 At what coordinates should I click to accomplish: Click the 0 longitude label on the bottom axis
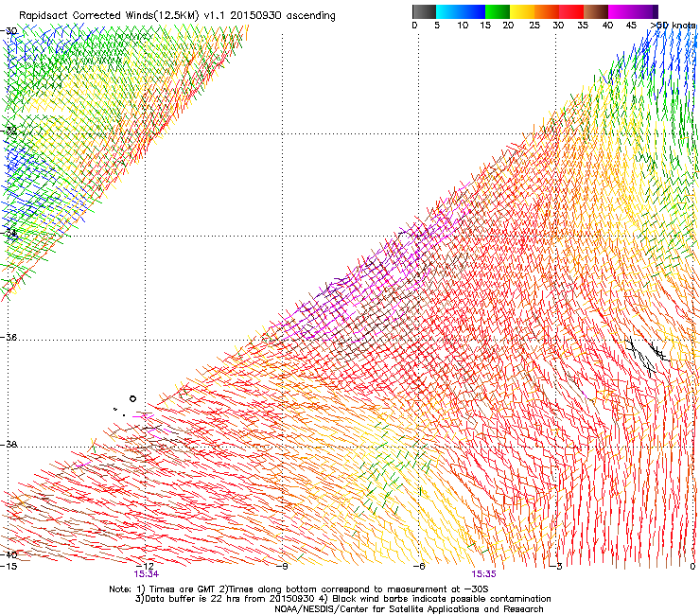692,567
